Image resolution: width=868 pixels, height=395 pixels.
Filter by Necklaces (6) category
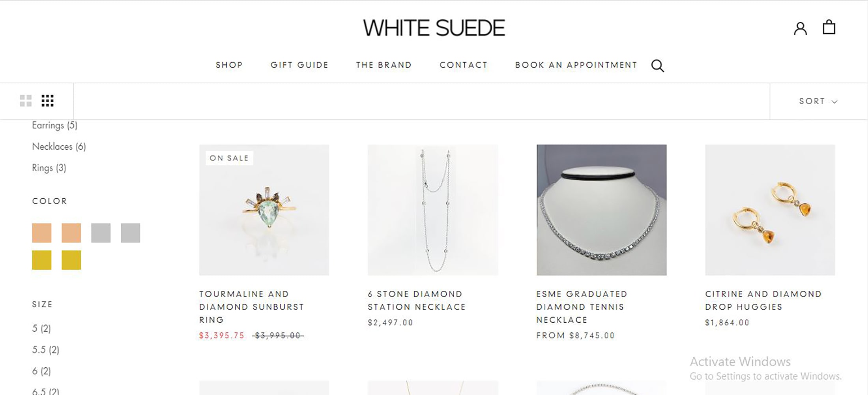59,147
